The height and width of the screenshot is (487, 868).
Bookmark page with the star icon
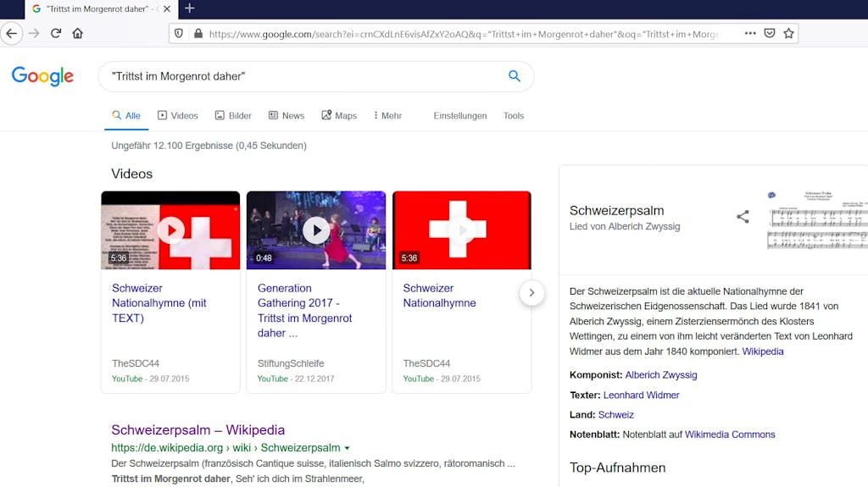point(789,33)
